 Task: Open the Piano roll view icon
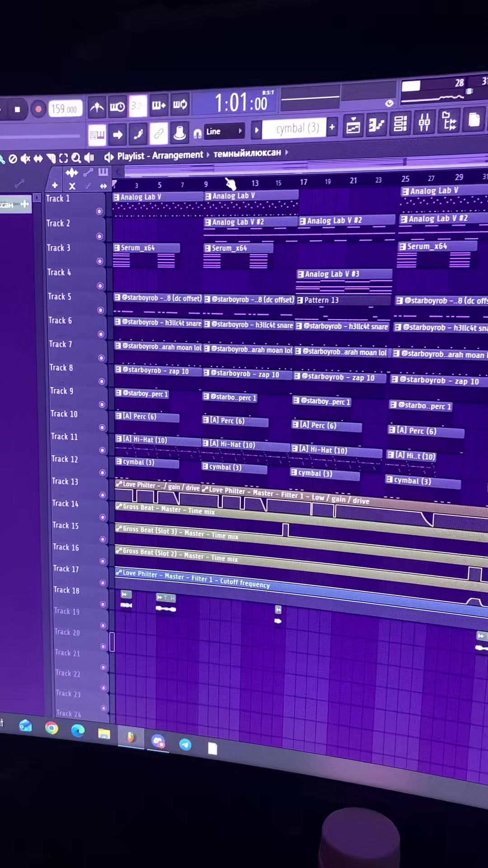[376, 124]
